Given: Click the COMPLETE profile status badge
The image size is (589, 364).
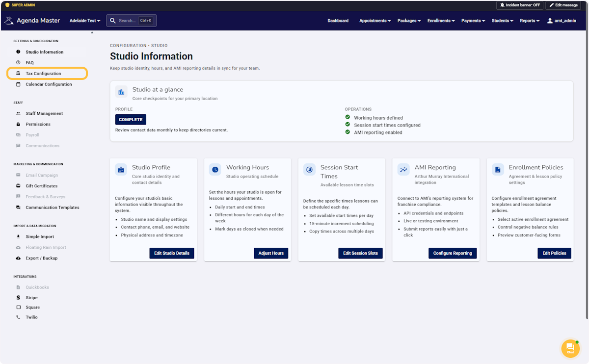Looking at the screenshot, I should 131,120.
